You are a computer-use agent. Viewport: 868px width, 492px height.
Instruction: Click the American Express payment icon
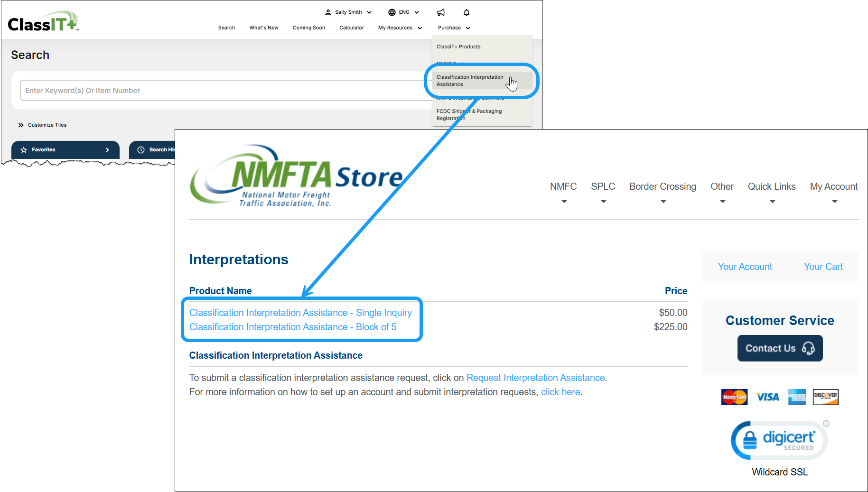click(x=796, y=397)
